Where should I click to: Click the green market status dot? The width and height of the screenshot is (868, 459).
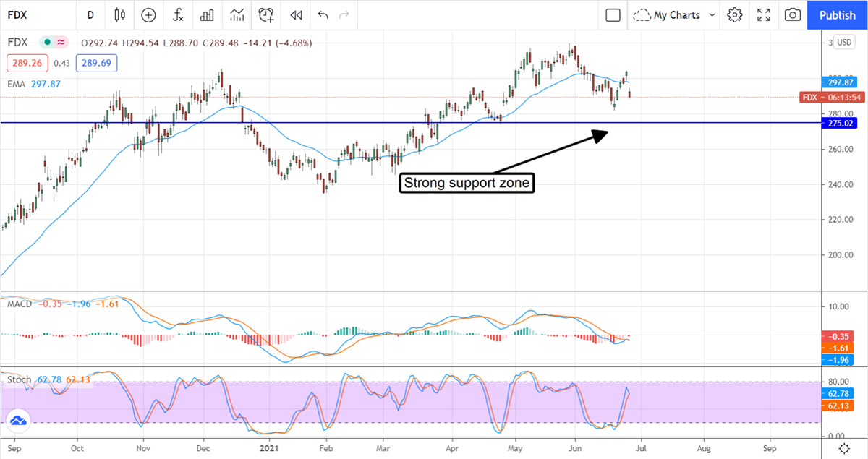point(48,43)
